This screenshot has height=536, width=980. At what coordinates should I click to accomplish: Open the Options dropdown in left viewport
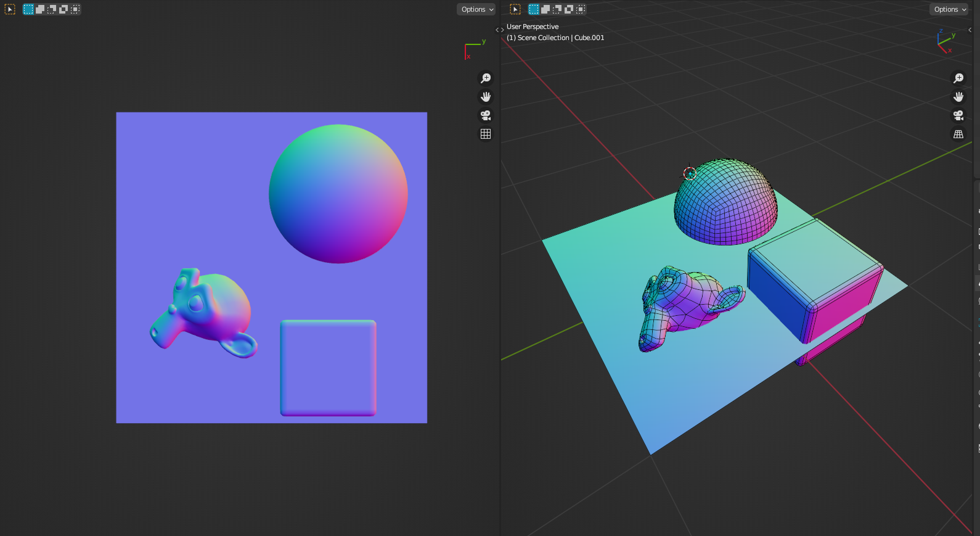point(476,9)
